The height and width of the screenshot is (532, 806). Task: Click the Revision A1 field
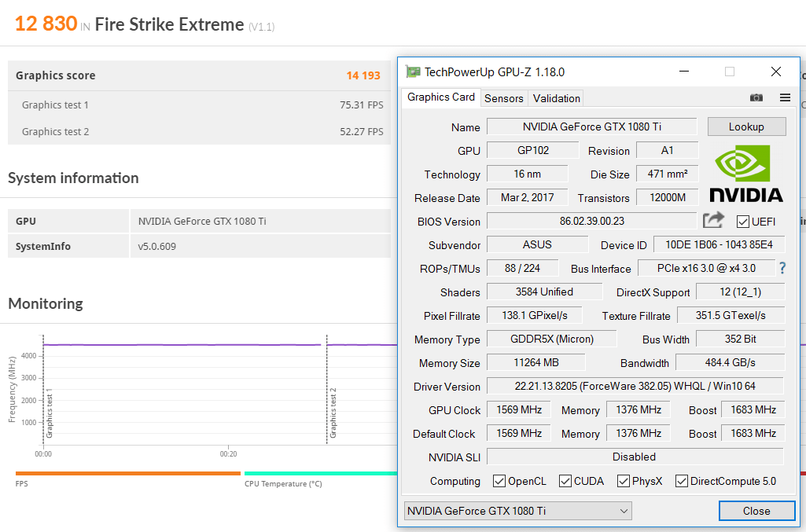coord(668,150)
